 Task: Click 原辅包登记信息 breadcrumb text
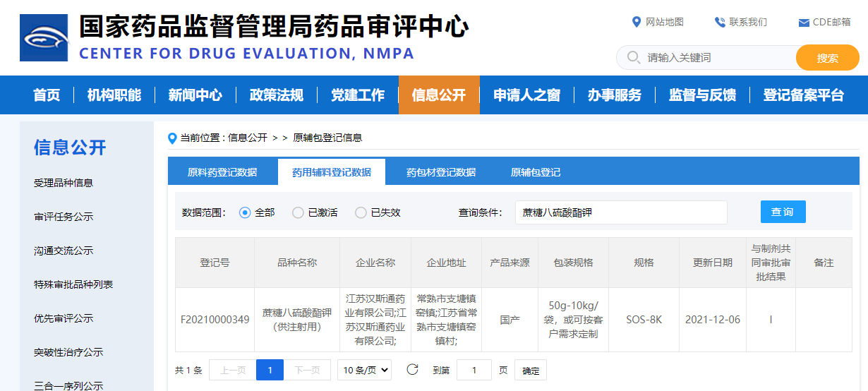tap(327, 138)
